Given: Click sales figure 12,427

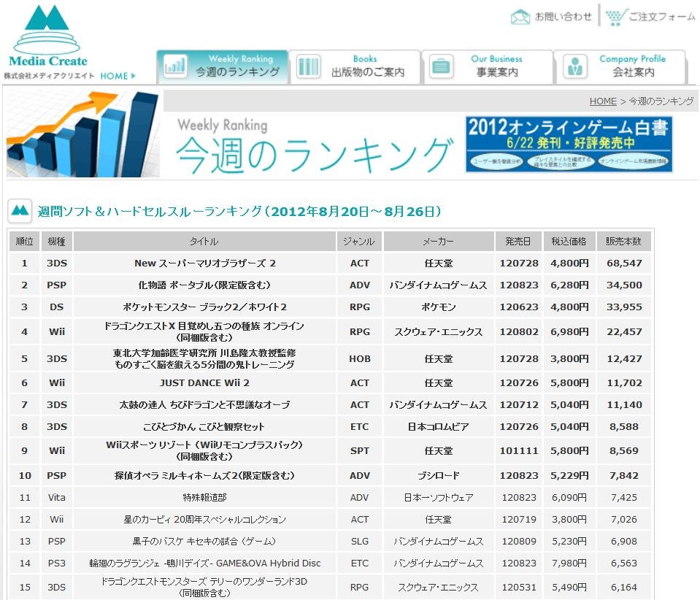Looking at the screenshot, I should [x=624, y=359].
